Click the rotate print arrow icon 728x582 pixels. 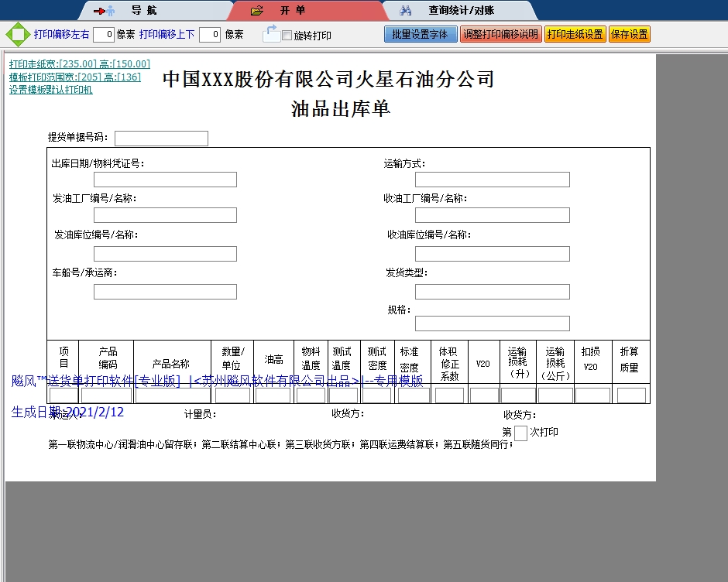pos(271,33)
